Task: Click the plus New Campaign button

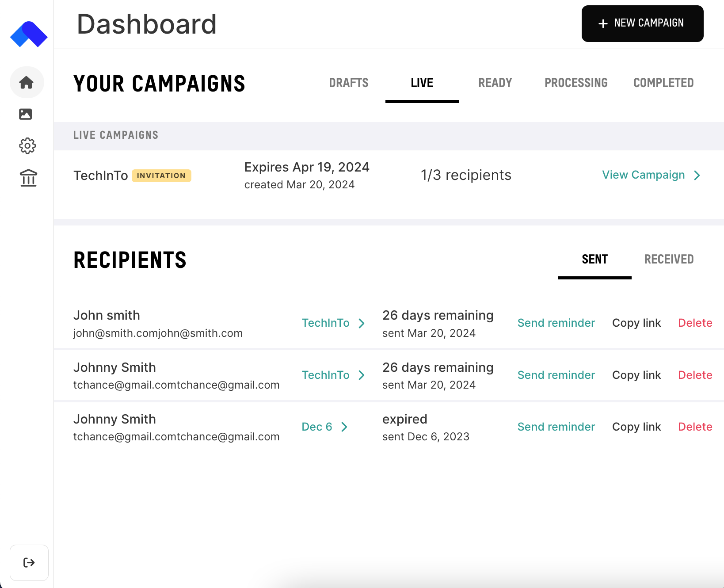Action: [x=642, y=23]
